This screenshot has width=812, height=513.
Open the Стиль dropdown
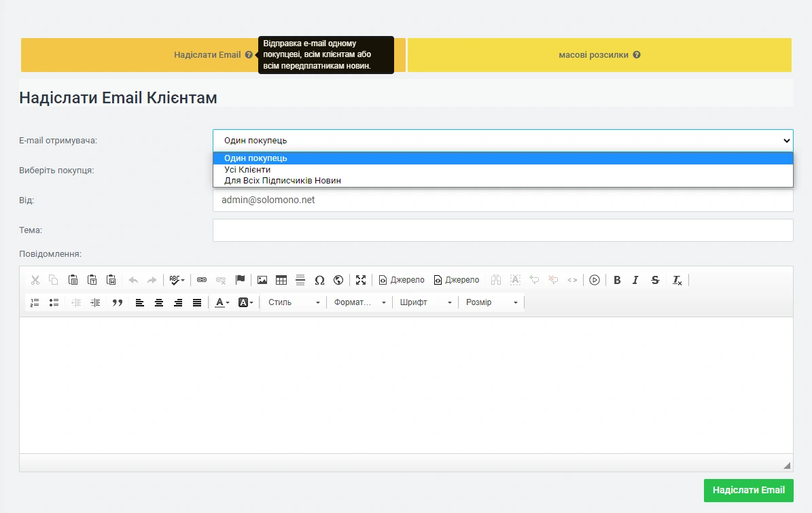point(294,302)
